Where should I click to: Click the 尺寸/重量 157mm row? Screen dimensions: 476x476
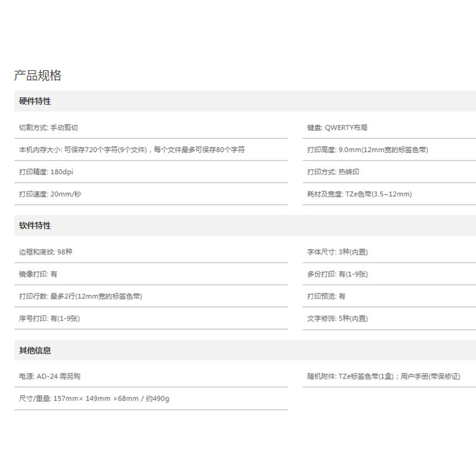point(151,399)
